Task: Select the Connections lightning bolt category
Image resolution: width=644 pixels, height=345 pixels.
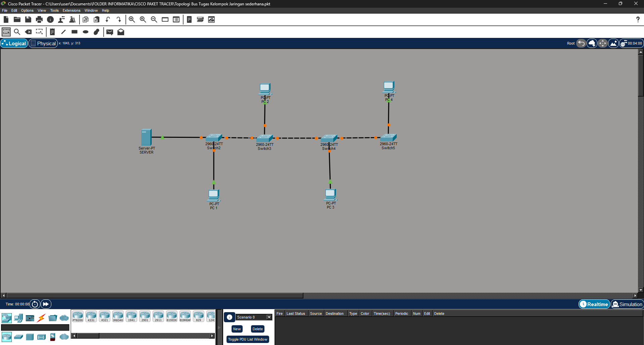Action: point(41,318)
